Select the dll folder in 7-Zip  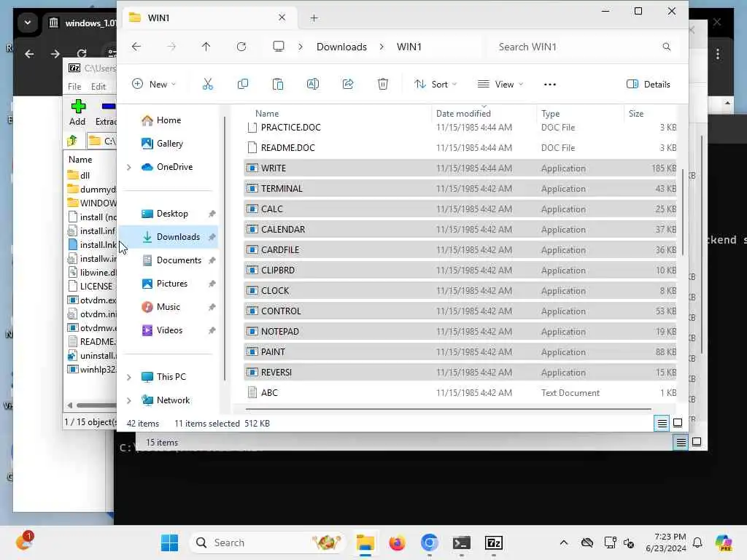[79, 175]
